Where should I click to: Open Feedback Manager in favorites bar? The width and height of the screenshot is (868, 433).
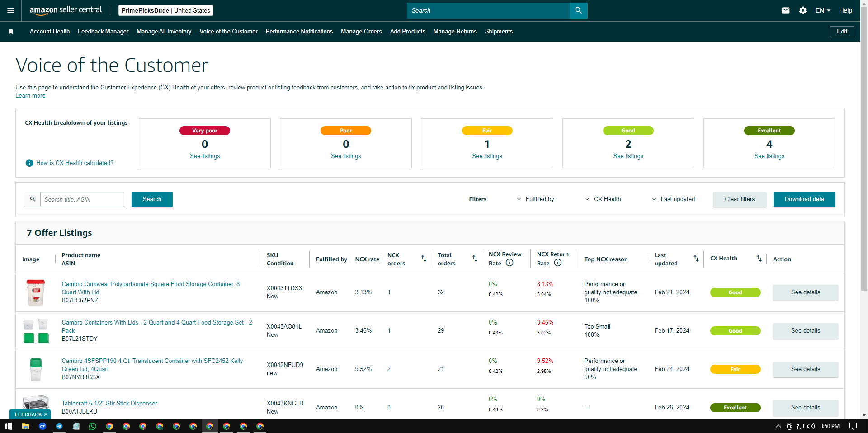[x=103, y=32]
